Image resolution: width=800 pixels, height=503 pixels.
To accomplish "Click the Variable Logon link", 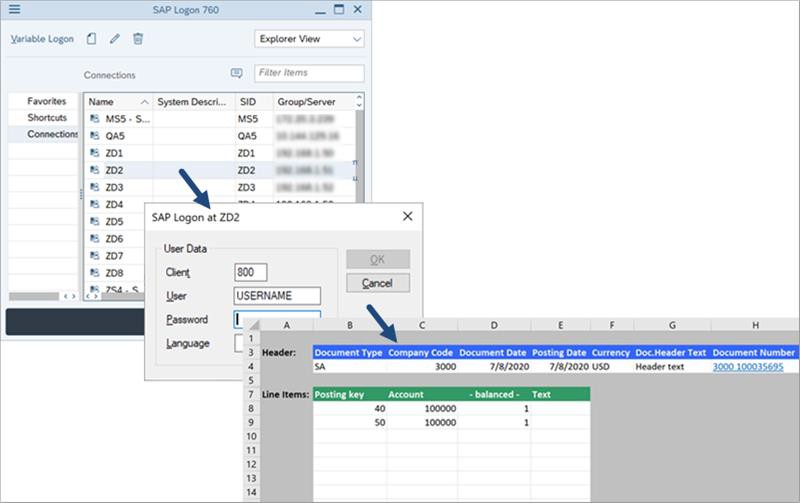I will (42, 39).
